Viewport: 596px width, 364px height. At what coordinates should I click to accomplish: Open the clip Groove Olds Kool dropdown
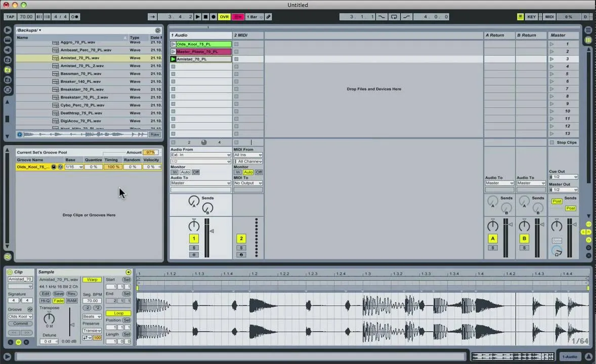pyautogui.click(x=20, y=316)
